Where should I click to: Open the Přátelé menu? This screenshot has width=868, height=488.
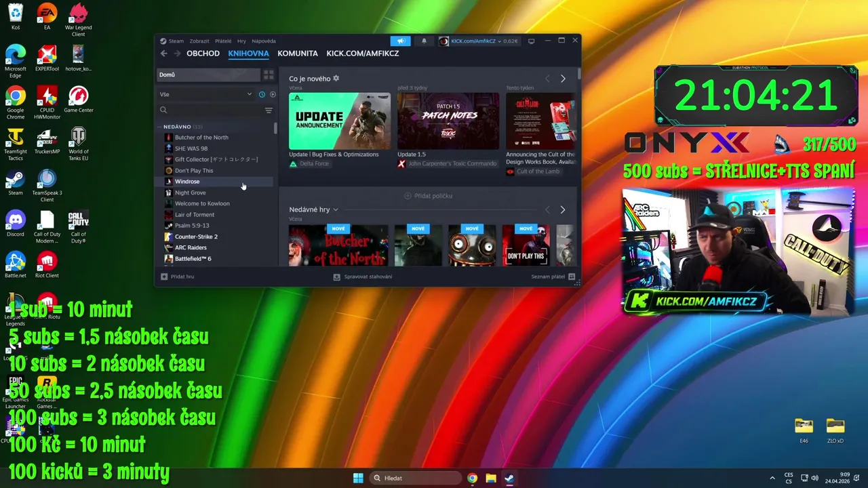pos(223,41)
